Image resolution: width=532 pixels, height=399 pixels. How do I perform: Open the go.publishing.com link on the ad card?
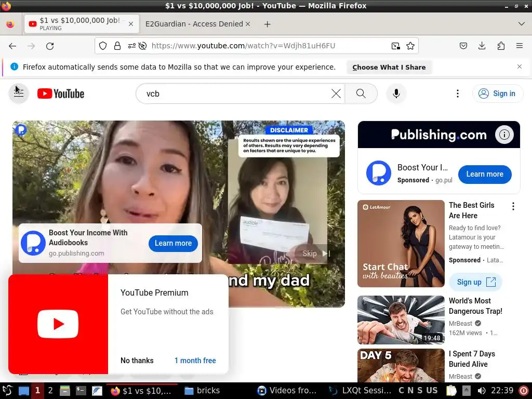[x=76, y=254]
